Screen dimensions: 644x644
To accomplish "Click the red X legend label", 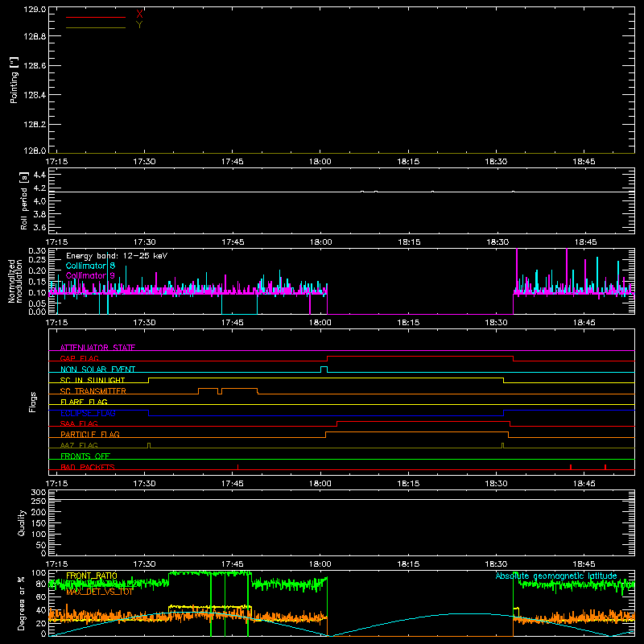I will [x=139, y=14].
